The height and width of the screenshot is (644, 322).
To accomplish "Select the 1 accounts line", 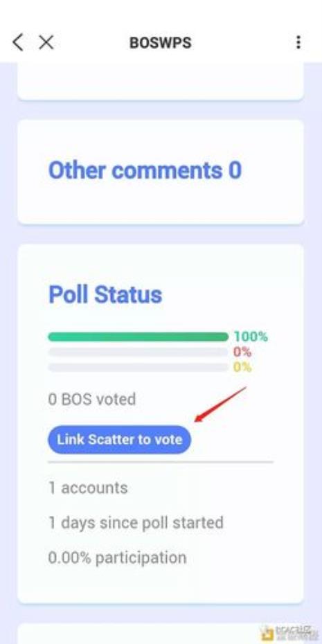I will coord(88,488).
